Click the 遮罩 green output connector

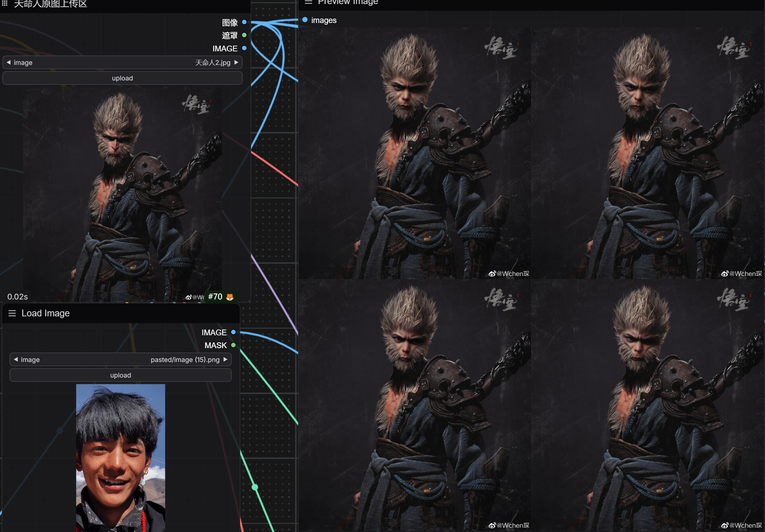(244, 35)
